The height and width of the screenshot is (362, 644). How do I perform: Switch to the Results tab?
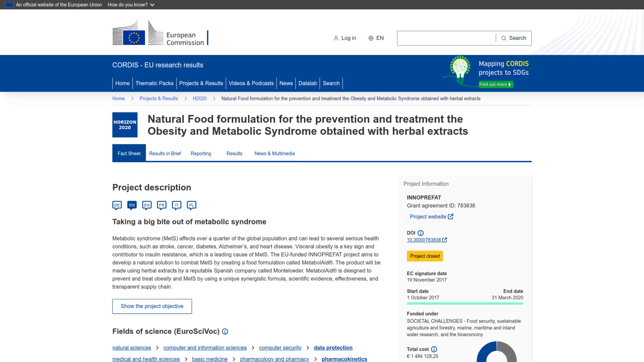(234, 153)
